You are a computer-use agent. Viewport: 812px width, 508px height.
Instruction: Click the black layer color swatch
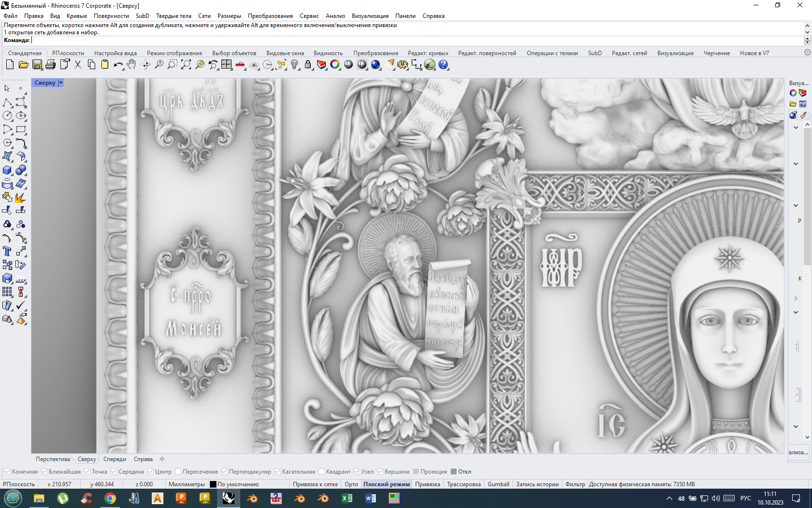coord(213,484)
